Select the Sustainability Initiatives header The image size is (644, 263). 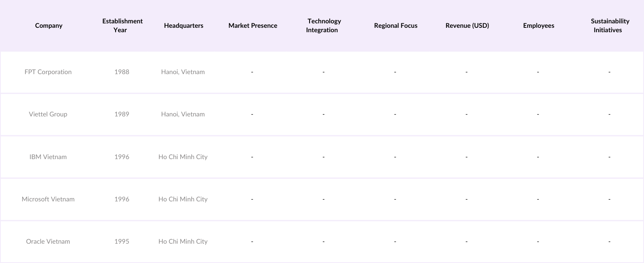click(x=609, y=25)
